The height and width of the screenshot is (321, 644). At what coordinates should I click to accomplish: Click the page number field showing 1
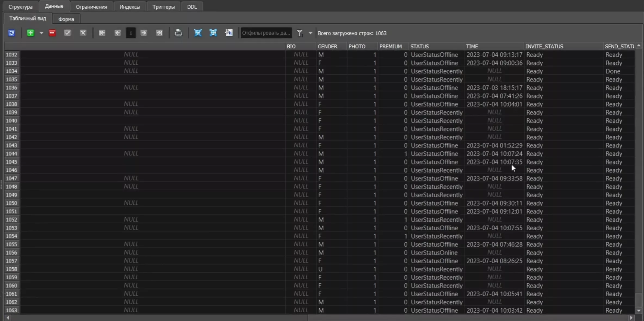(x=131, y=33)
